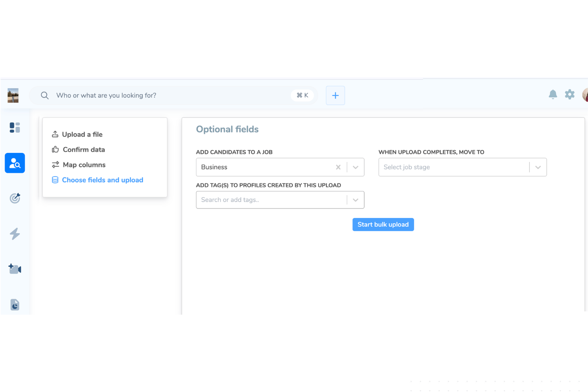Click the Search or add tags field

pyautogui.click(x=280, y=200)
